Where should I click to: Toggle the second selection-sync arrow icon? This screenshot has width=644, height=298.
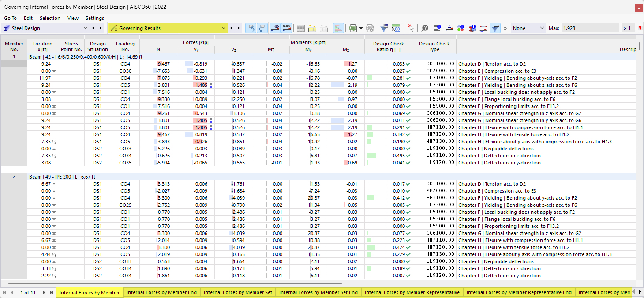tap(262, 28)
